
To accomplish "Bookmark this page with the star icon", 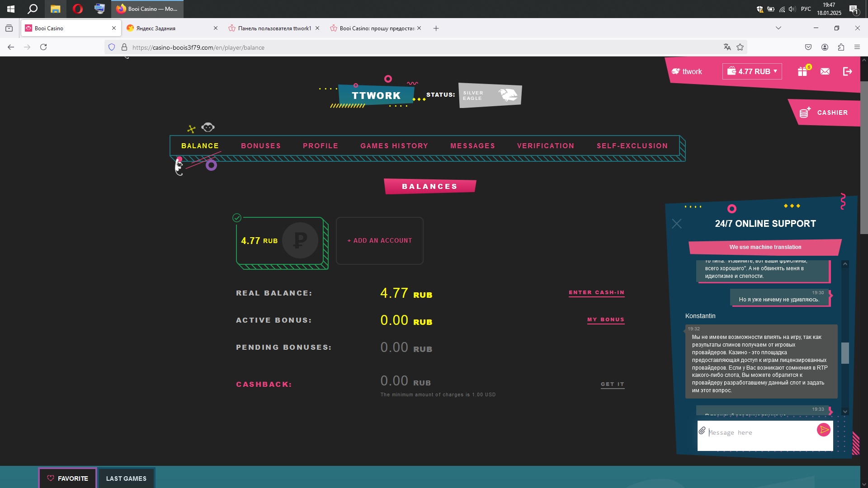I will pyautogui.click(x=740, y=47).
